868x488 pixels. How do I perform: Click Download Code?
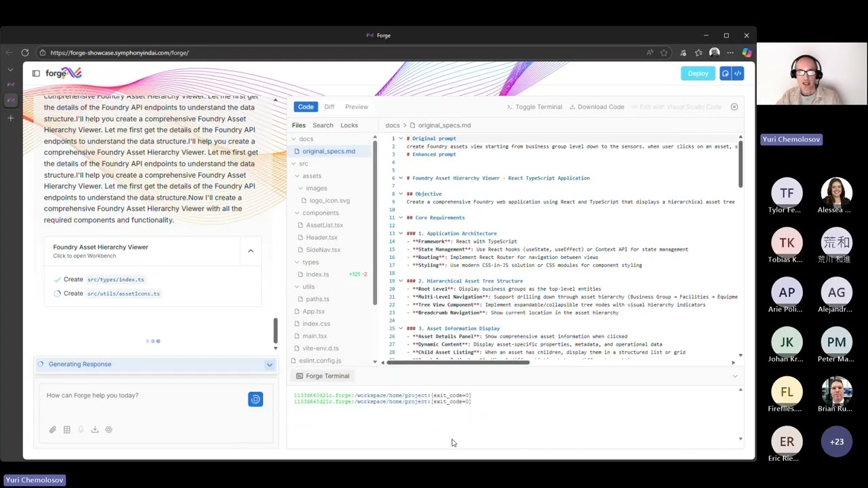click(x=597, y=106)
